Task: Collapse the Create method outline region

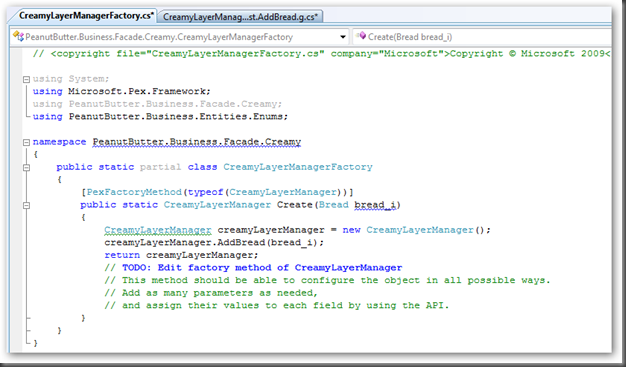Action: click(26, 205)
